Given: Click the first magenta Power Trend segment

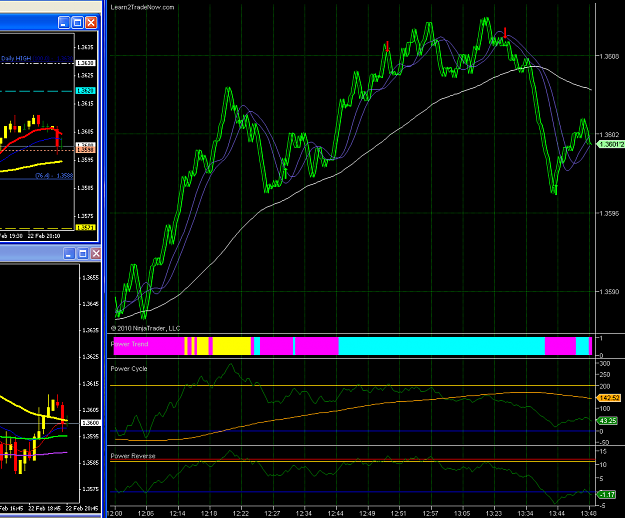Looking at the screenshot, I should tap(149, 346).
